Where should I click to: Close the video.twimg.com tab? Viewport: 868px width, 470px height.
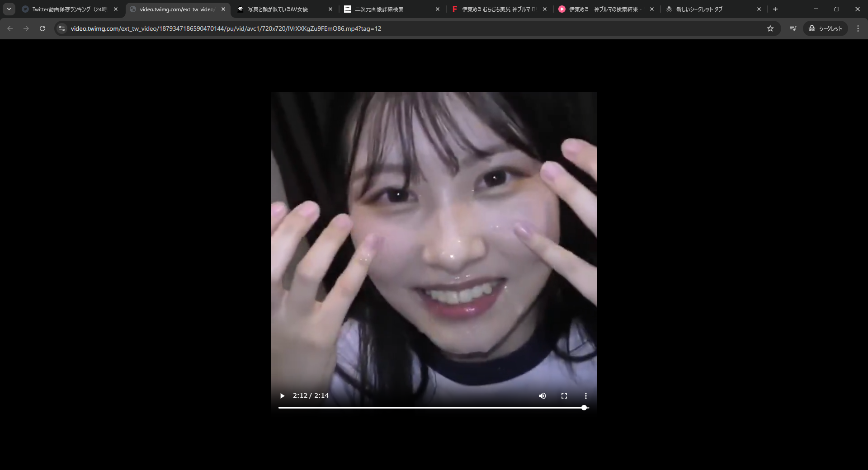[223, 9]
